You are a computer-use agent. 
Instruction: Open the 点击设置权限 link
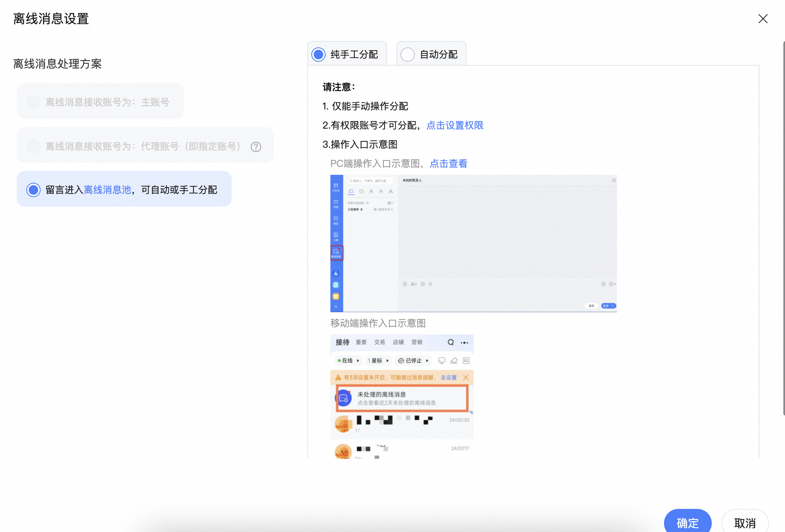click(x=455, y=125)
